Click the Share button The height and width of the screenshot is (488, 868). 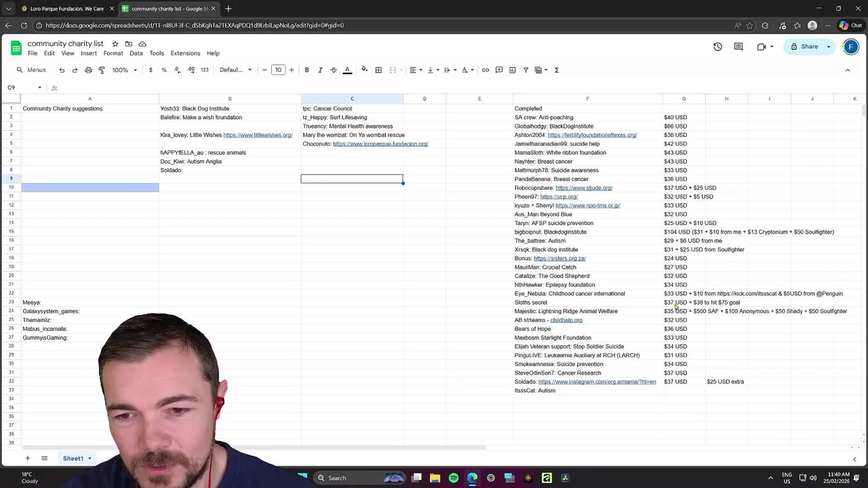[x=804, y=47]
